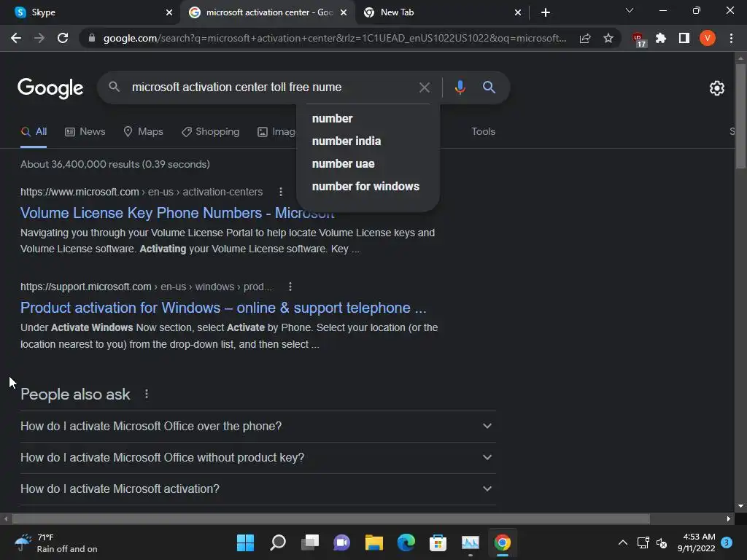Open the Windows Start menu
747x560 pixels.
pos(245,542)
